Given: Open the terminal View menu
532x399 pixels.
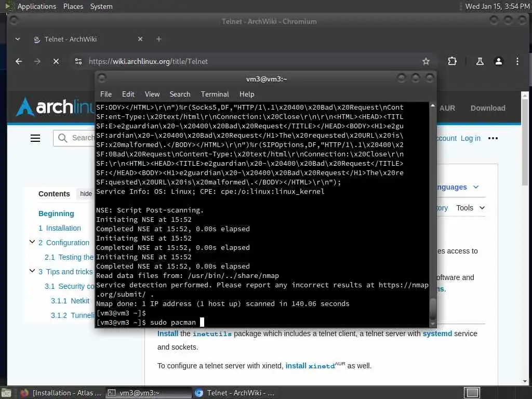Looking at the screenshot, I should click(152, 95).
